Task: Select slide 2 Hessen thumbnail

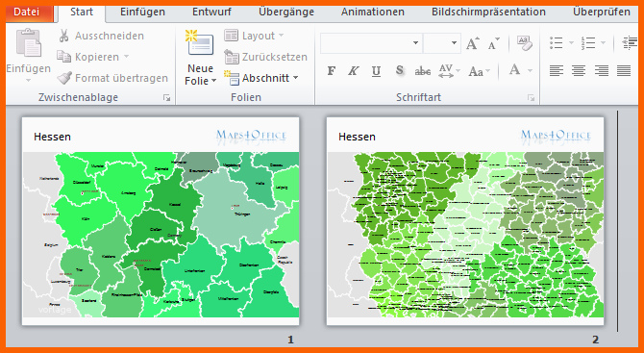Action: pos(465,221)
